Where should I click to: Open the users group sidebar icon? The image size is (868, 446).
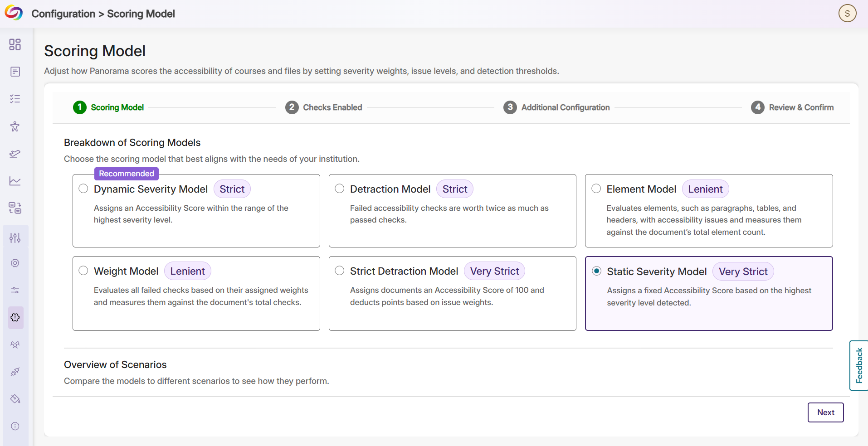(15, 344)
